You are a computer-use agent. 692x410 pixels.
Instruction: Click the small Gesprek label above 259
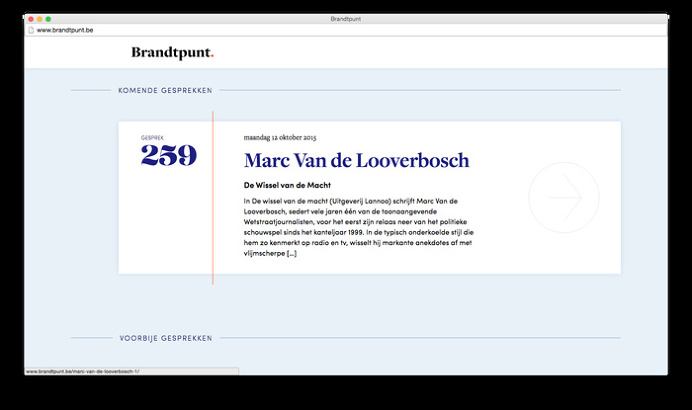coord(152,138)
